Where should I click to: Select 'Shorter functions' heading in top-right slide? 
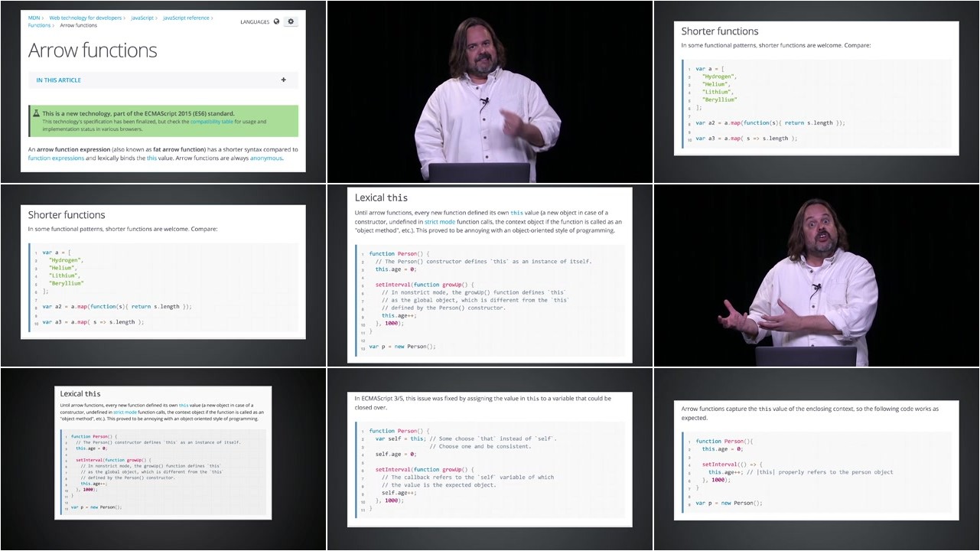pos(720,31)
